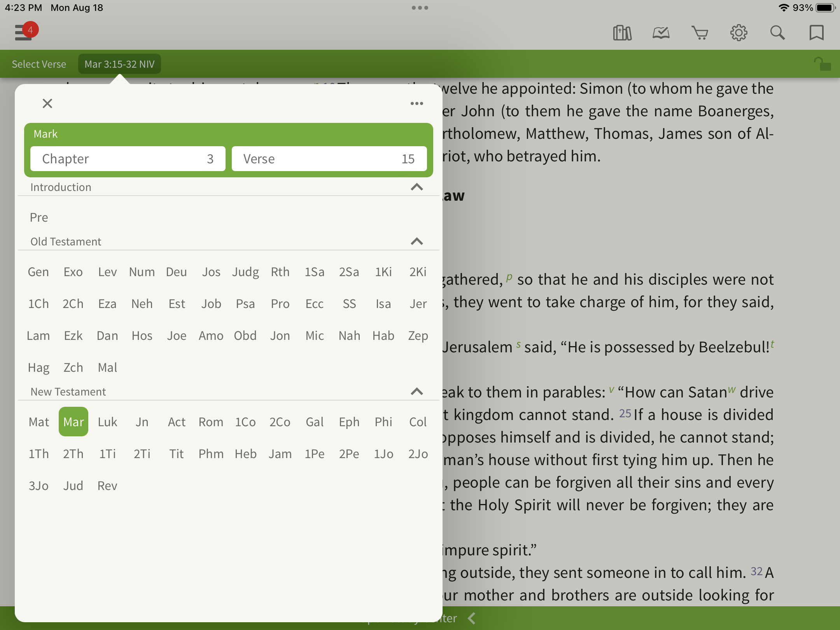
Task: Choose the book Pro
Action: point(280,304)
